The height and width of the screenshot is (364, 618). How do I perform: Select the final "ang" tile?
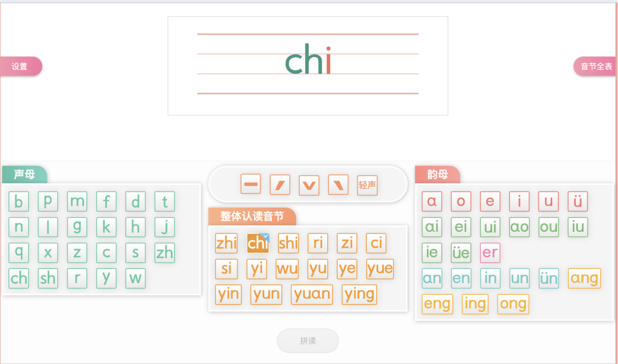584,278
